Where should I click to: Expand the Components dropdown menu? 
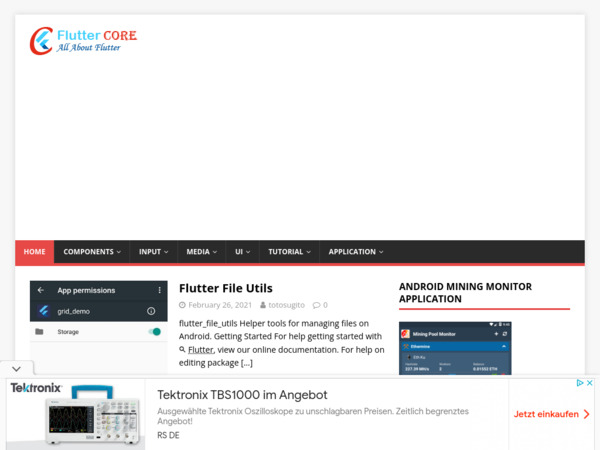[92, 252]
